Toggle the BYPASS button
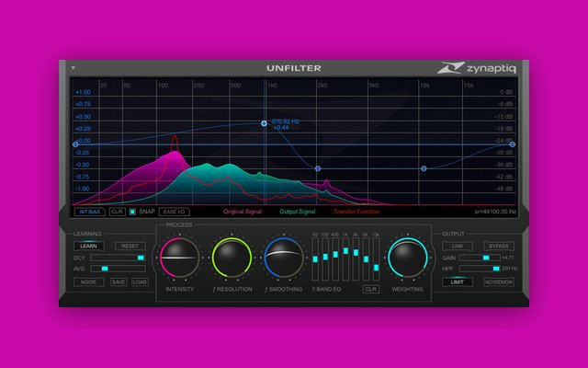 (x=499, y=247)
